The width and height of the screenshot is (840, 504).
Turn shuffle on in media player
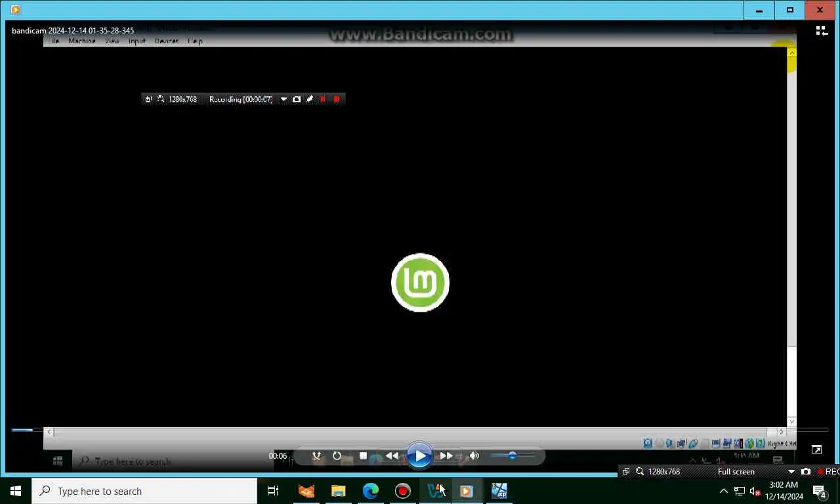(x=317, y=456)
